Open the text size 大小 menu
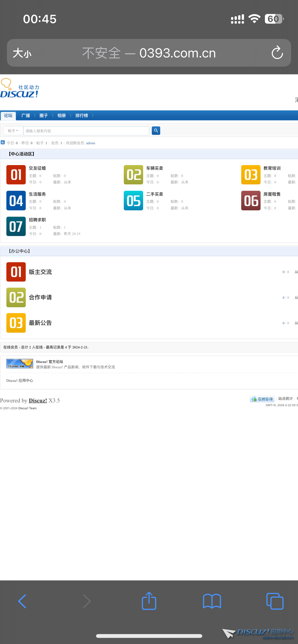The image size is (298, 644). point(22,53)
